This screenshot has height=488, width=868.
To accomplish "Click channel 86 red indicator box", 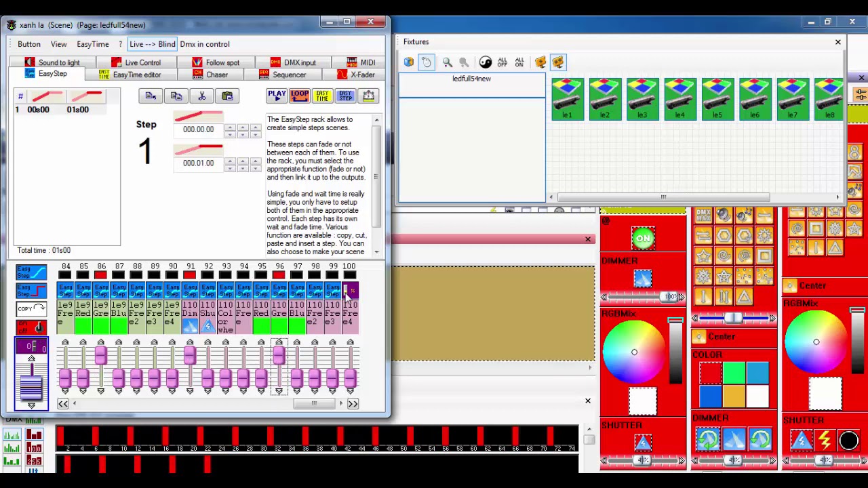I will pyautogui.click(x=101, y=275).
